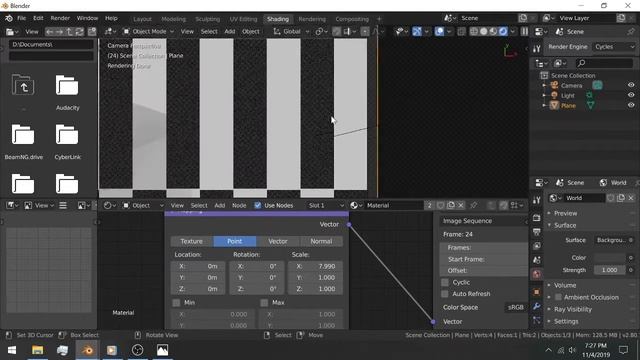This screenshot has height=360, width=640.
Task: Open the Node menu in node editor
Action: tap(239, 205)
